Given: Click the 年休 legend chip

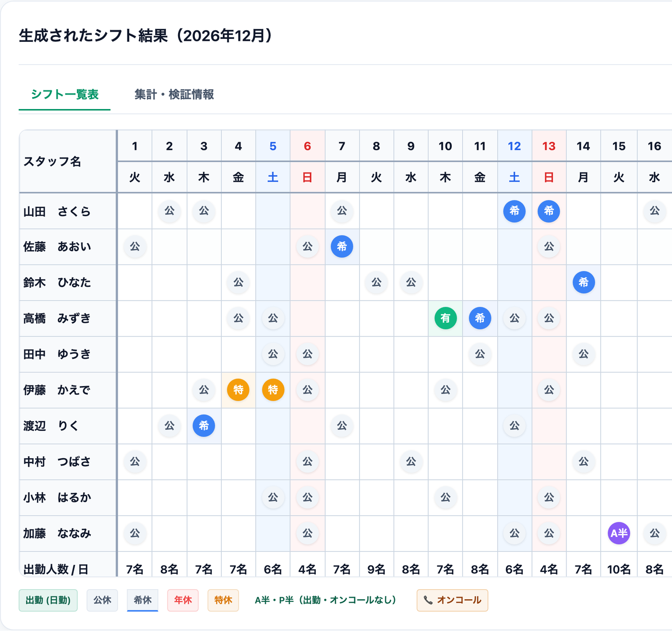Looking at the screenshot, I should point(183,600).
